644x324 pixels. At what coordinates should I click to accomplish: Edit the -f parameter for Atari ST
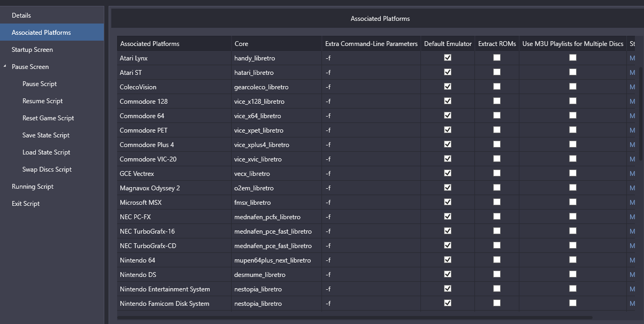[371, 72]
